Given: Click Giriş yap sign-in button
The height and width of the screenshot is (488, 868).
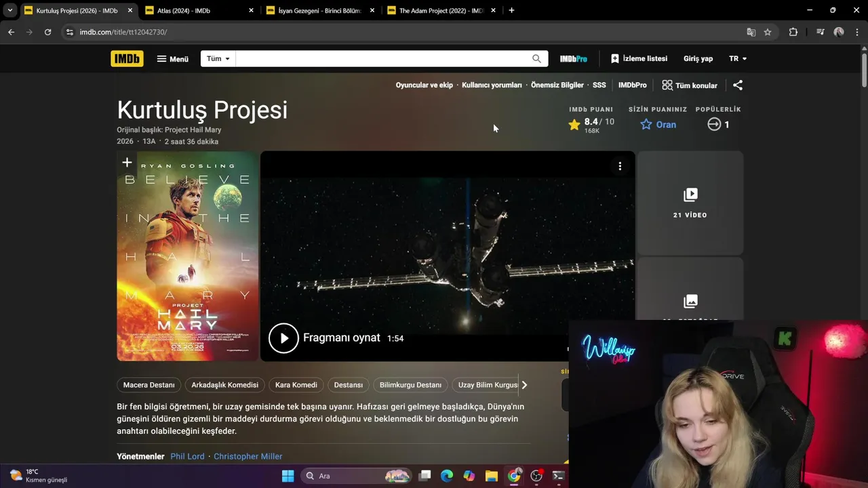Looking at the screenshot, I should coord(698,59).
